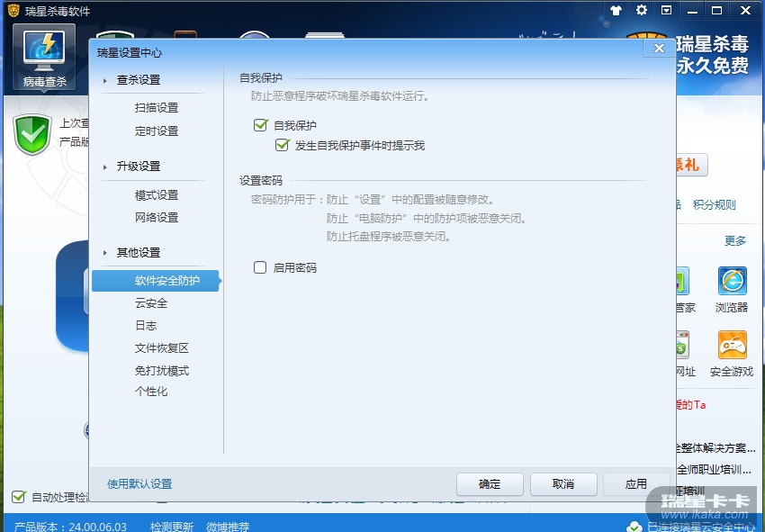Click the 确定 button
The height and width of the screenshot is (532, 765).
click(490, 484)
